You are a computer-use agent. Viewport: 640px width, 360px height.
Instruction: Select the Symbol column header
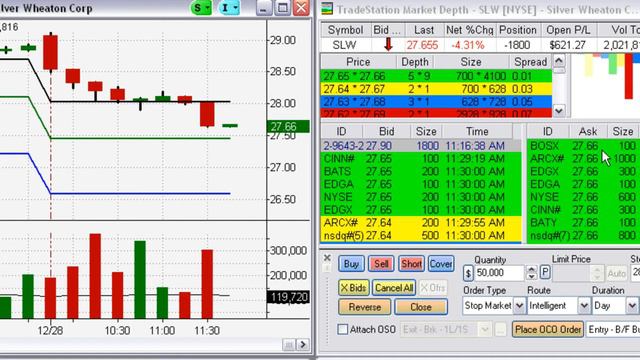coord(345,30)
